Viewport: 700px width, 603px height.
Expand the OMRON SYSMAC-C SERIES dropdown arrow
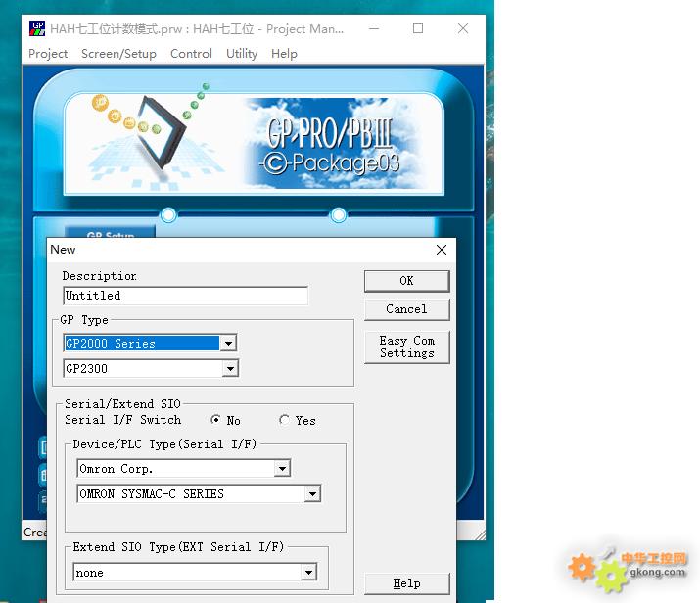pyautogui.click(x=312, y=494)
